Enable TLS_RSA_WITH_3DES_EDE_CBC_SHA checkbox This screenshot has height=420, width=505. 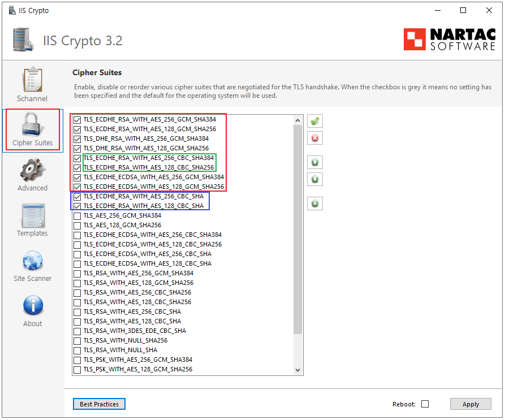tap(77, 331)
